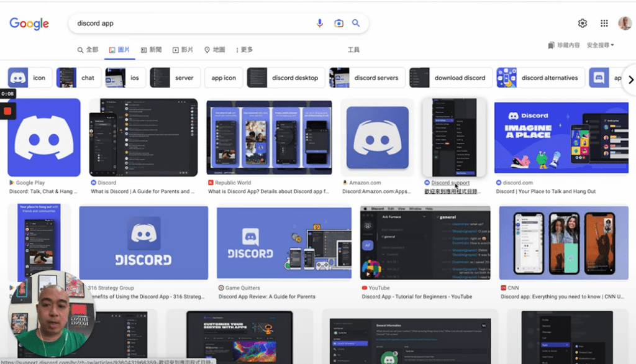Viewport: 636px width, 364px height.
Task: Open search by image camera icon
Action: click(338, 23)
